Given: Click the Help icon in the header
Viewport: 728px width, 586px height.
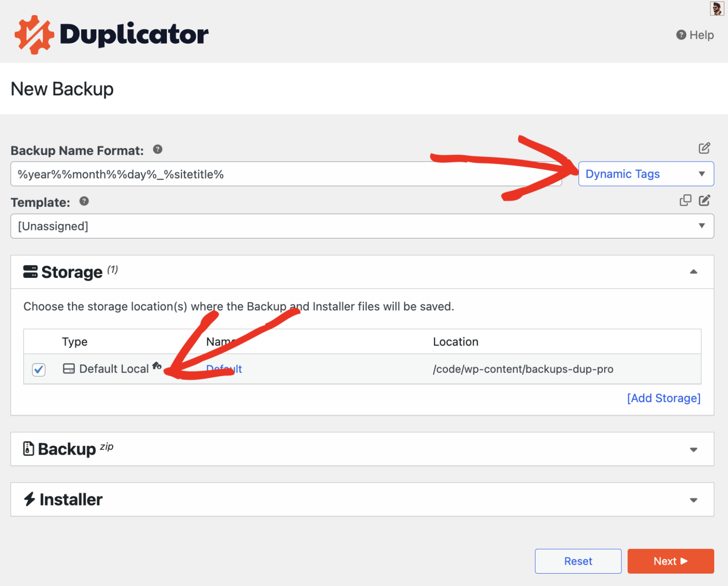Looking at the screenshot, I should [681, 35].
